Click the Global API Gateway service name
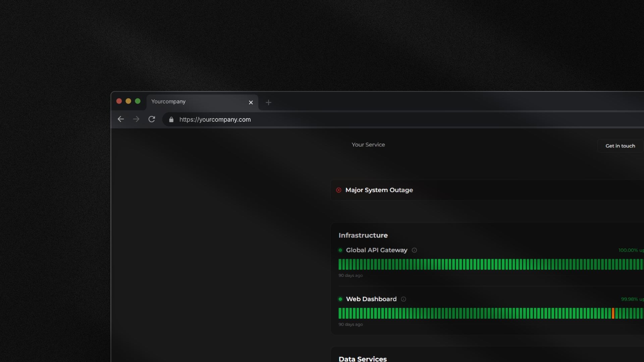Screen dimensions: 644x362 pos(377,250)
